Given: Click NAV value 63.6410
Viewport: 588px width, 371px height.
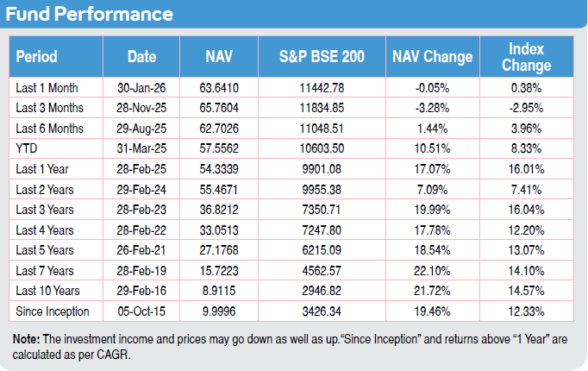Looking at the screenshot, I should [218, 88].
